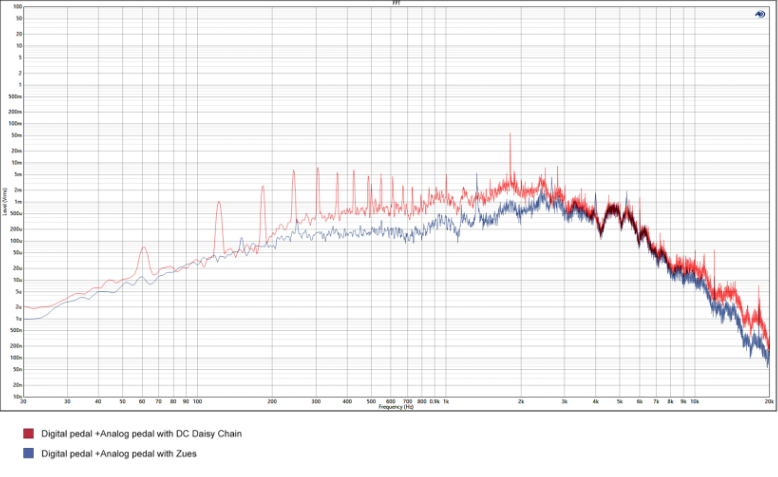The width and height of the screenshot is (778, 477).
Task: Click the Frequency (Hz) x-axis label
Action: click(x=396, y=407)
